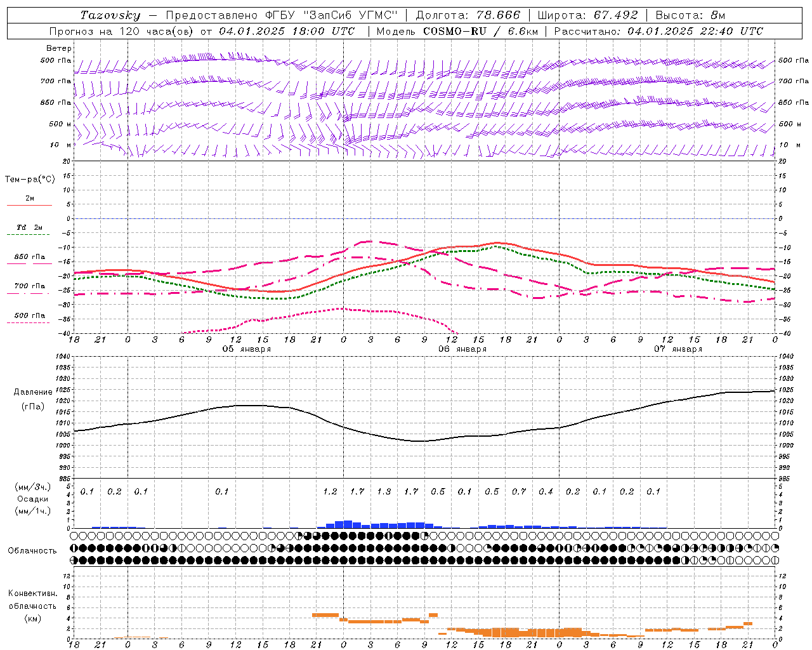812x650 pixels.
Task: Click the 0.4 precipitation value
Action: point(546,492)
